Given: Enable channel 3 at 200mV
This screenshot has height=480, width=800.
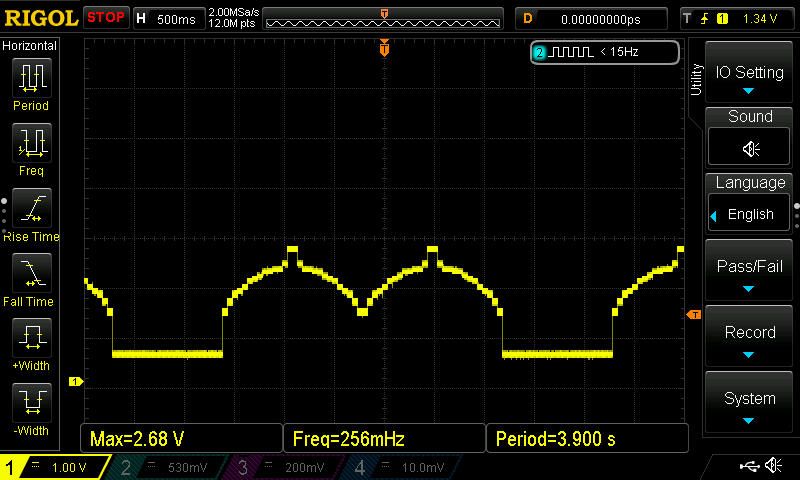Looking at the screenshot, I should coord(287,467).
